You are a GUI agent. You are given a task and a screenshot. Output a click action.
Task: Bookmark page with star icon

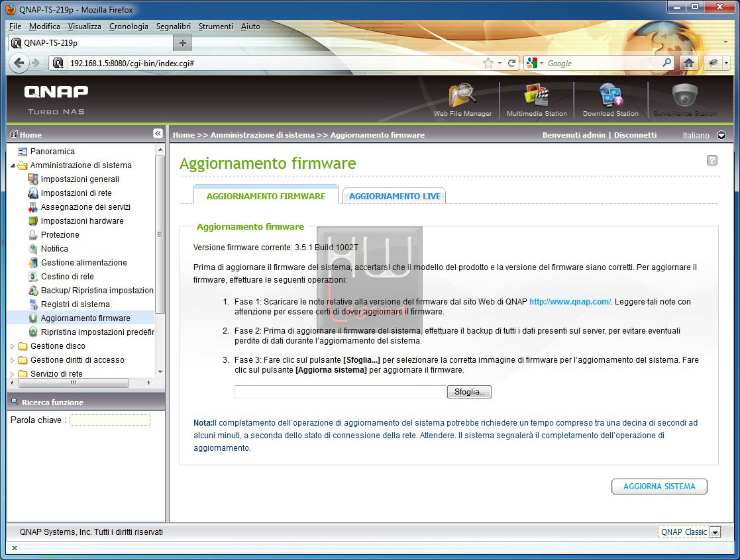point(488,63)
